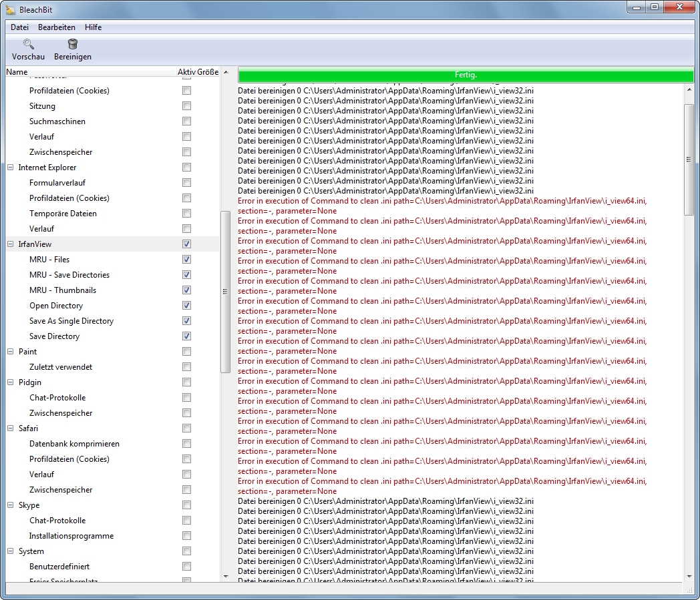This screenshot has height=600, width=700.
Task: Click the log pane scroll down arrow
Action: point(689,577)
